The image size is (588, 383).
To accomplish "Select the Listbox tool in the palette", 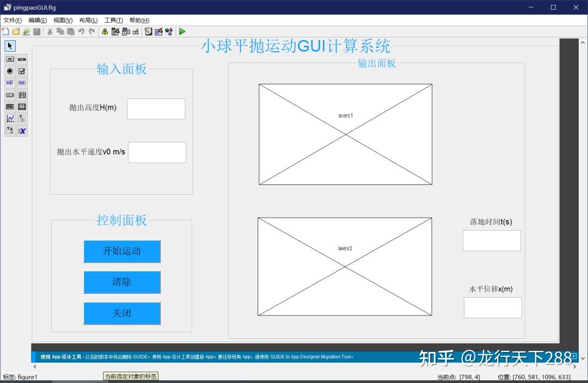I will pyautogui.click(x=21, y=95).
